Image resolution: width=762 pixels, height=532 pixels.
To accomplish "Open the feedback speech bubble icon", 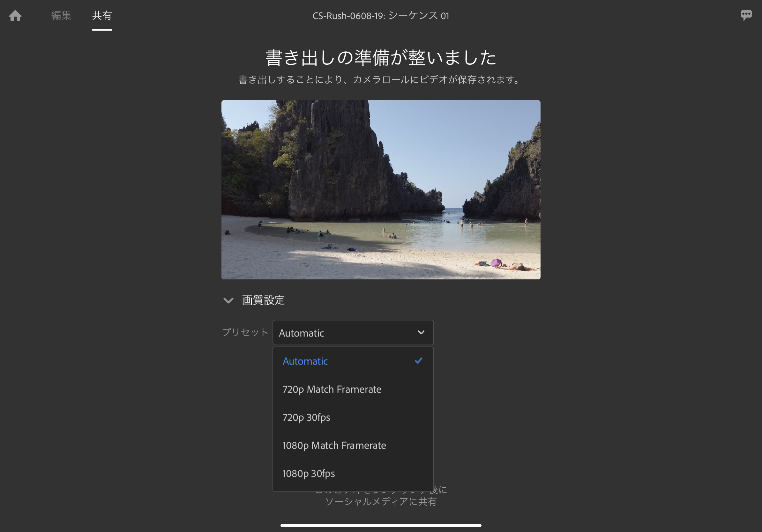I will tap(746, 15).
